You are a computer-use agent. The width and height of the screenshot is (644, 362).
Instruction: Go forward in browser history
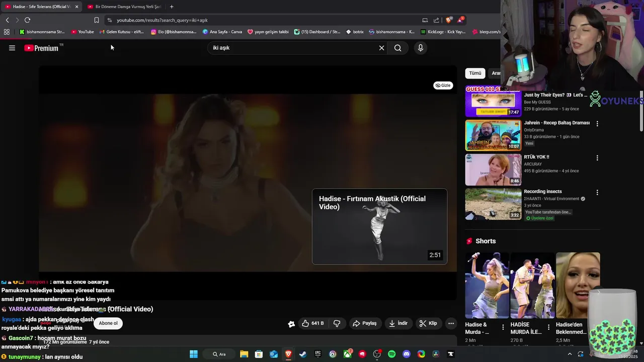pos(17,20)
